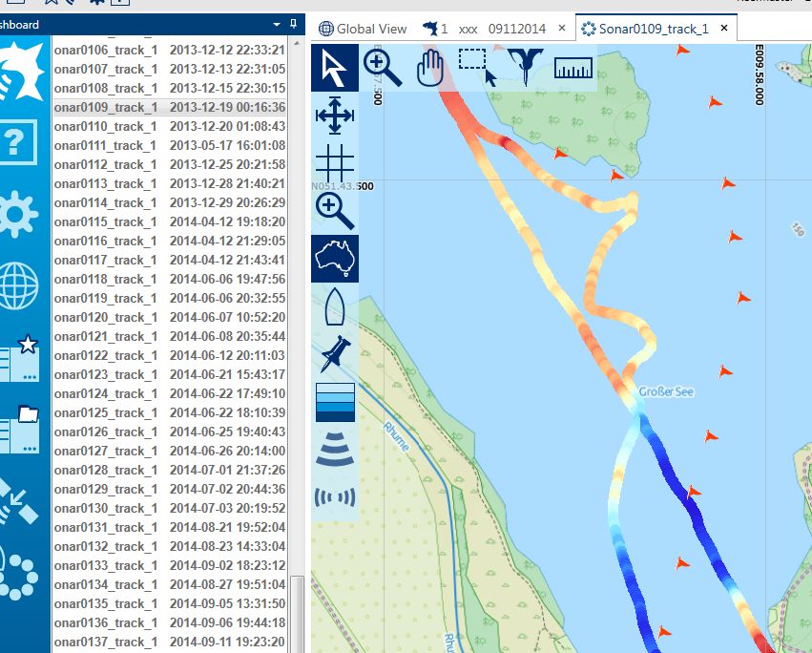Pin the dashboard panel with pushpin
Screen dimensions: 812x653
293,24
